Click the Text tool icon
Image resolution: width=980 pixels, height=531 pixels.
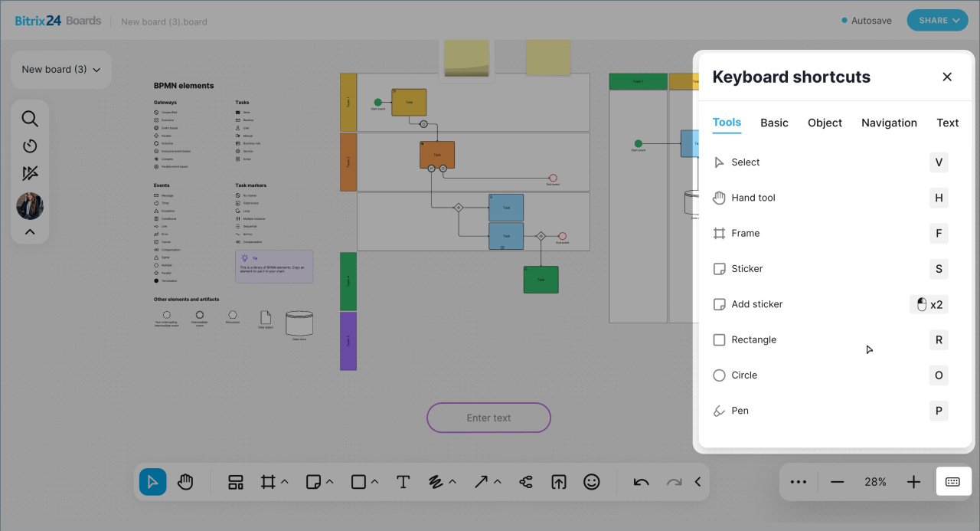403,482
